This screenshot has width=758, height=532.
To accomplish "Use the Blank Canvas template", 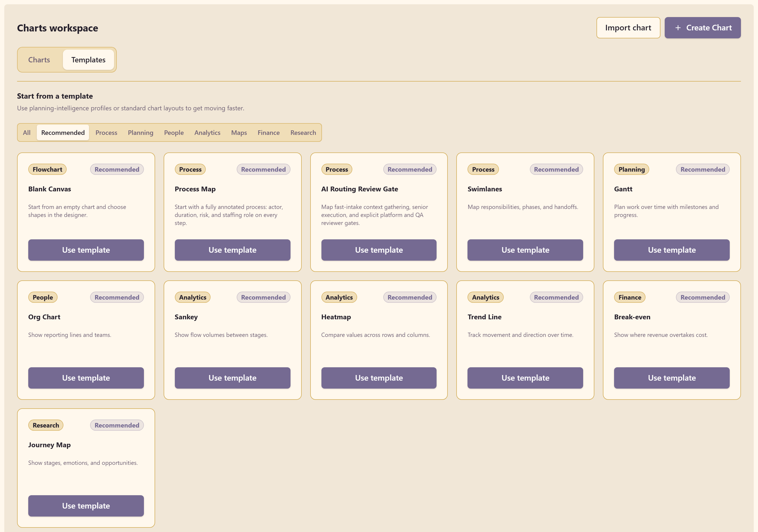I will coord(86,250).
